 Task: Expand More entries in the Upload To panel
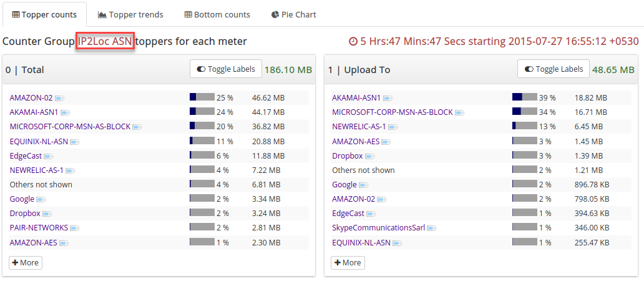(x=348, y=262)
